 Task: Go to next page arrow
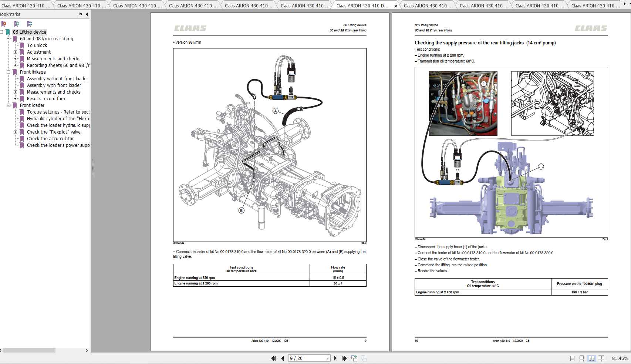click(335, 358)
